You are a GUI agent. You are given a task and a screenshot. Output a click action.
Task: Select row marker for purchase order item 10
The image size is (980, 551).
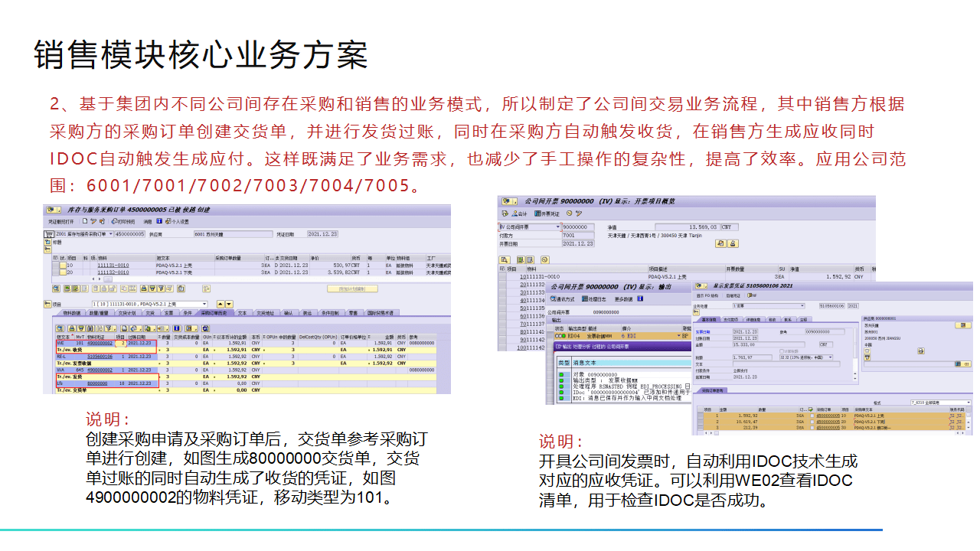(55, 266)
